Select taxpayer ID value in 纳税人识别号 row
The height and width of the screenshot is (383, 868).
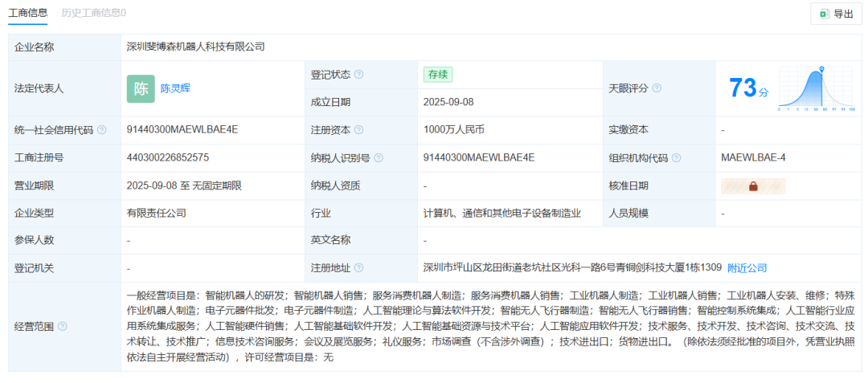pos(479,157)
